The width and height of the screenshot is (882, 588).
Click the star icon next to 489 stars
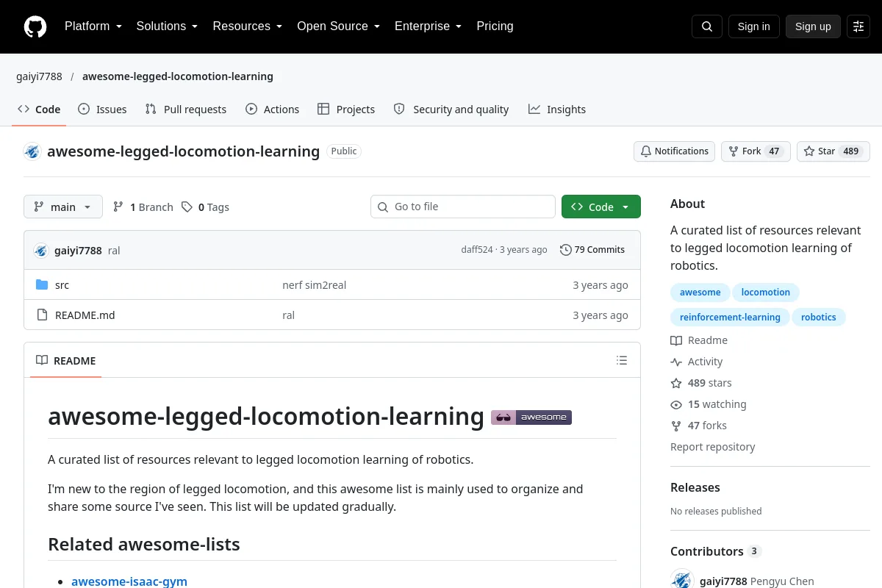676,383
